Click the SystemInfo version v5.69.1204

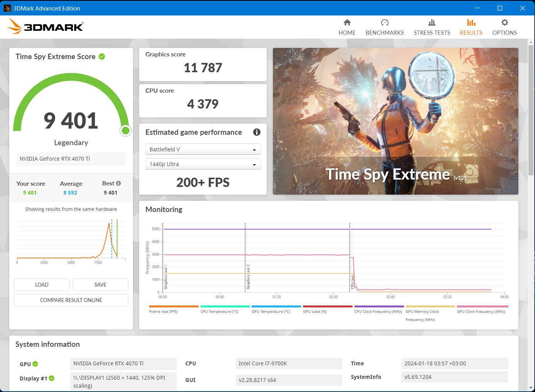coord(455,377)
